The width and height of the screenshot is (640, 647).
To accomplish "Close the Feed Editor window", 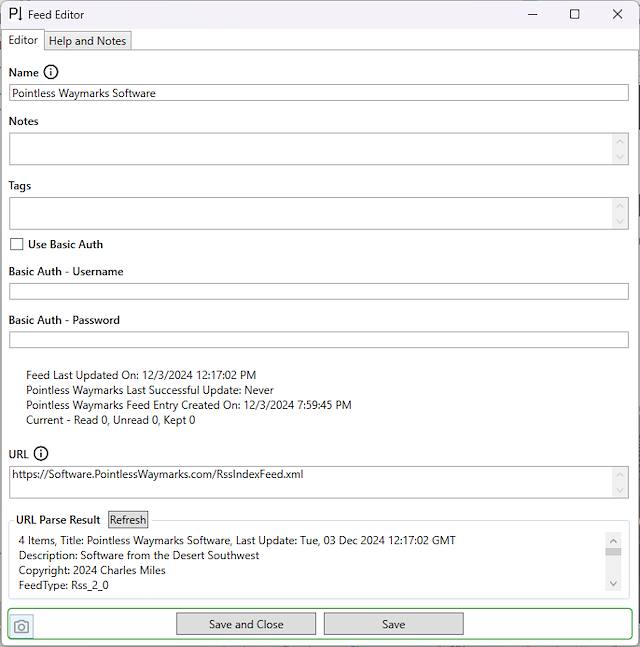I will (617, 14).
